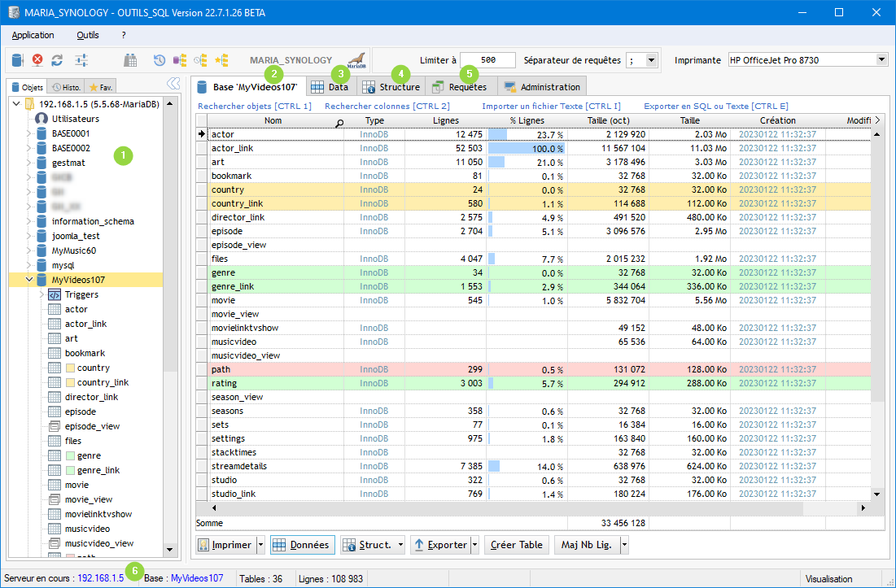Switch to the Administration tab
The image size is (896, 588).
pos(542,87)
